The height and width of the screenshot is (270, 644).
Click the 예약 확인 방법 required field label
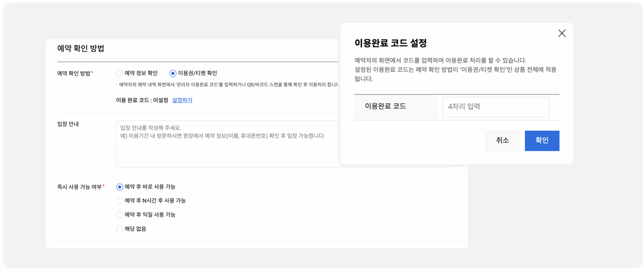click(74, 73)
